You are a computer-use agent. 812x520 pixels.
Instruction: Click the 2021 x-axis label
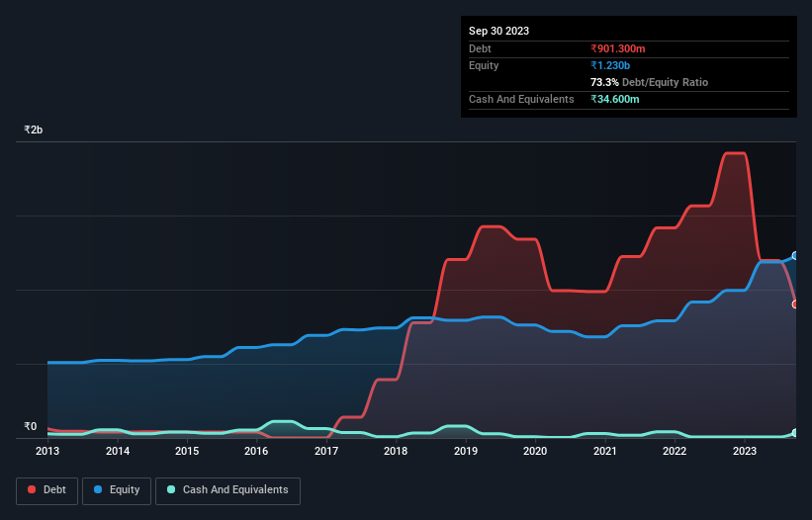coord(605,451)
